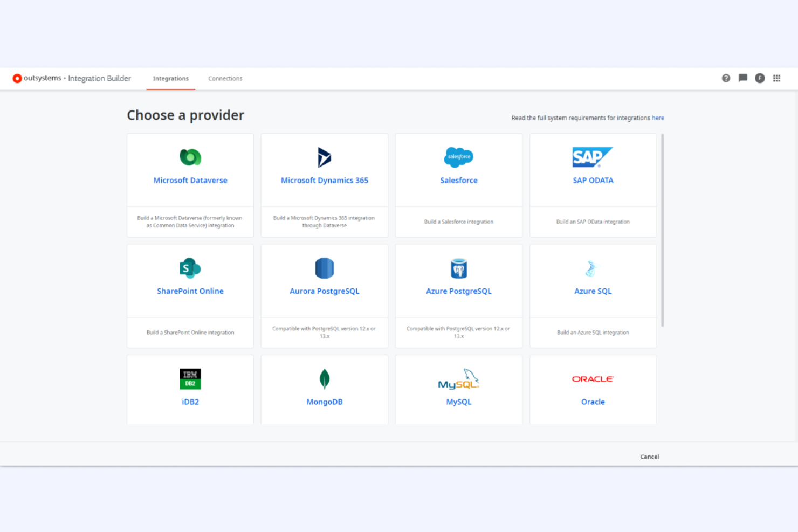Click the Azure SQL icon
The width and height of the screenshot is (798, 532).
pos(593,268)
